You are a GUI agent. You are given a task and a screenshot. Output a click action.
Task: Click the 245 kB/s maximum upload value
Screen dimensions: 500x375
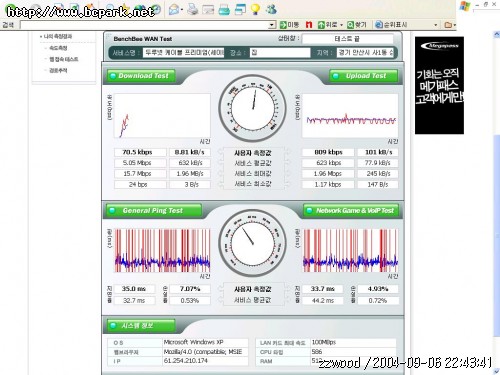click(378, 174)
